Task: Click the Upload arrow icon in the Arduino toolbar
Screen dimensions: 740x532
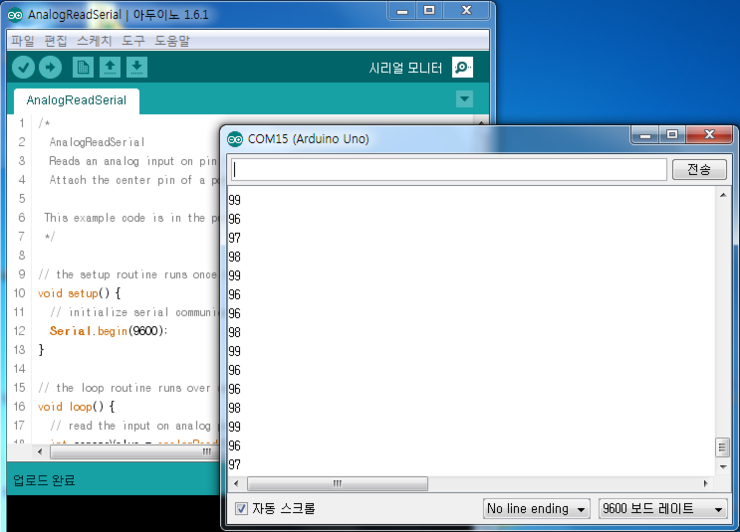Action: [50, 68]
